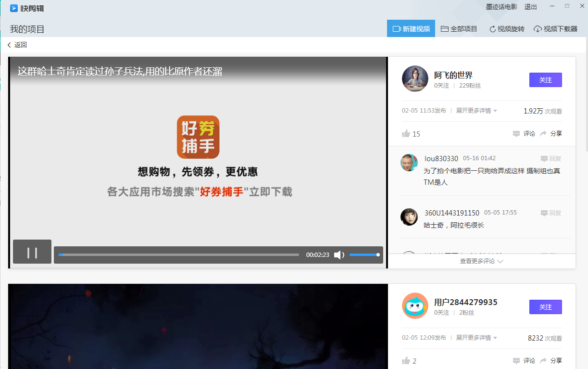Viewport: 588px width, 369px height.
Task: Click the video title about 哈士奇
Action: (x=120, y=71)
